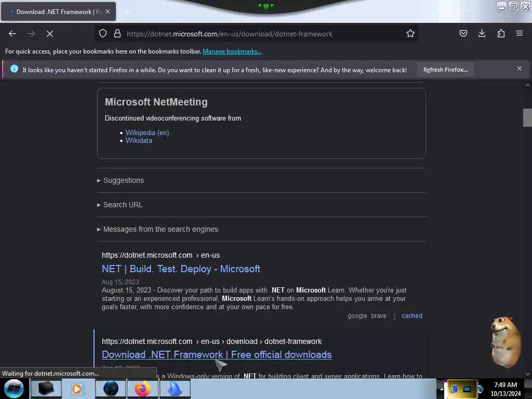Open Download .NET Framework result link
This screenshot has height=399, width=532.
[217, 354]
